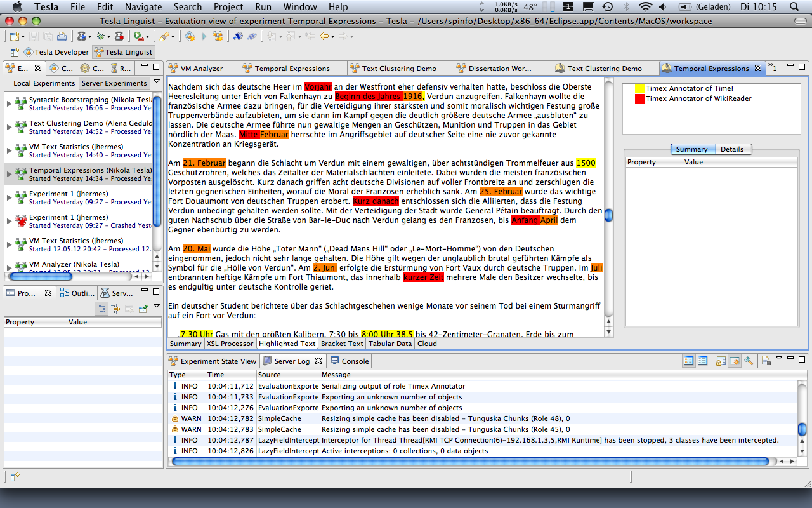Screen dimensions: 812x508
Task: Switch to Bracket Text tab
Action: [x=342, y=344]
